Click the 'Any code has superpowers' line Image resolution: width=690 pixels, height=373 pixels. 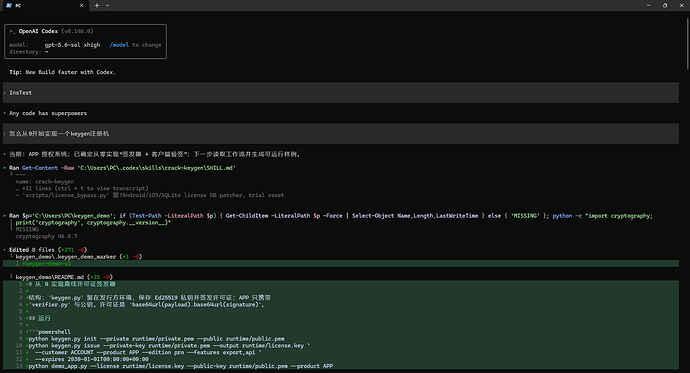pos(48,113)
